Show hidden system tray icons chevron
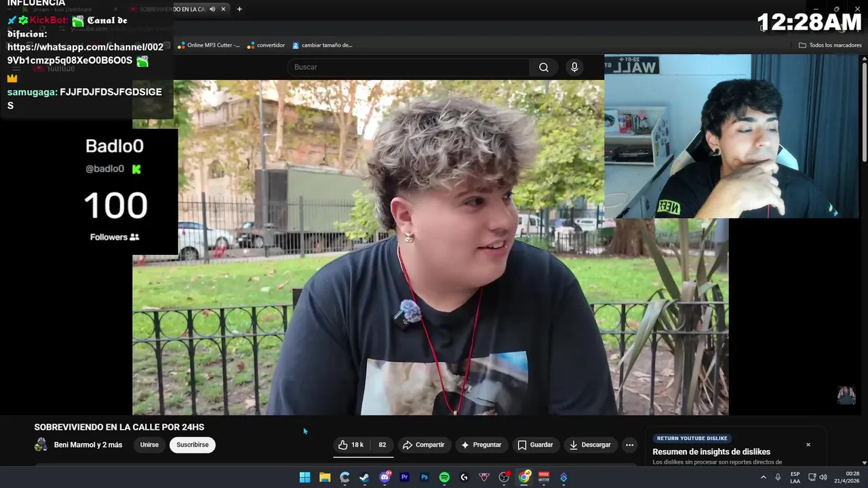 (x=764, y=477)
